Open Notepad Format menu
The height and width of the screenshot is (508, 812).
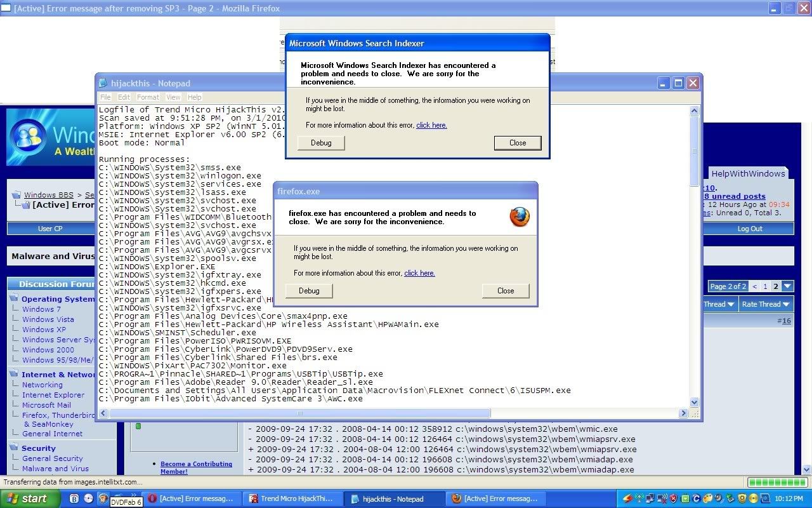point(148,97)
